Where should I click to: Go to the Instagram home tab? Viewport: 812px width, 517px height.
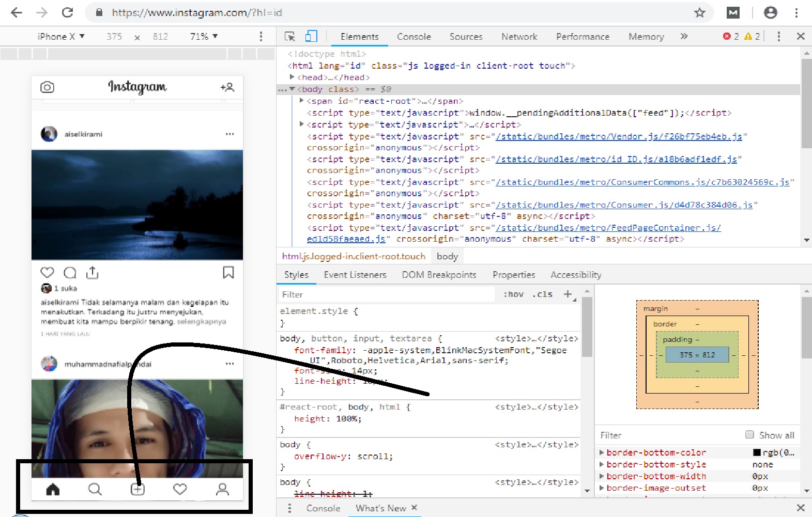tap(53, 489)
